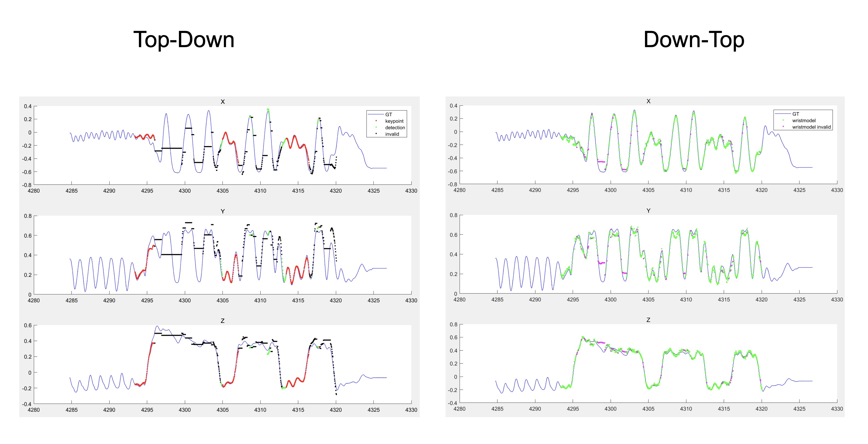Click 'GT' entry in Down-Top legend

point(796,114)
